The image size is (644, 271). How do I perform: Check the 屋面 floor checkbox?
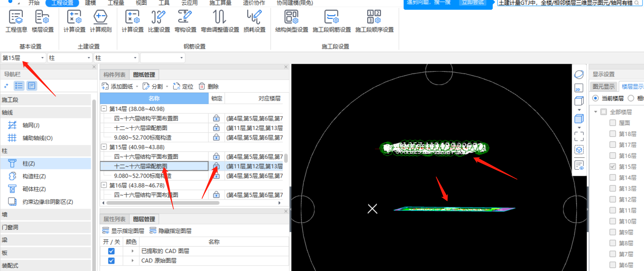click(x=613, y=123)
